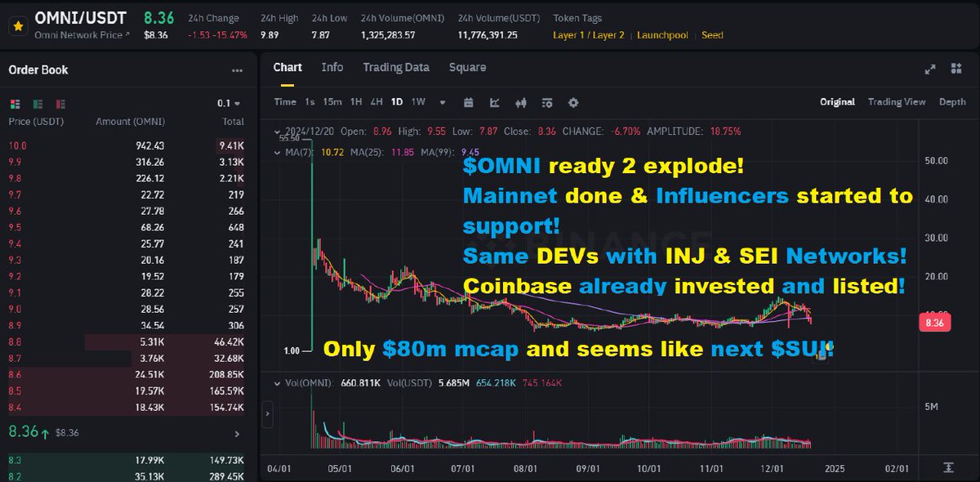Click the 8.3 bid price row
The width and height of the screenshot is (980, 482).
tap(127, 459)
